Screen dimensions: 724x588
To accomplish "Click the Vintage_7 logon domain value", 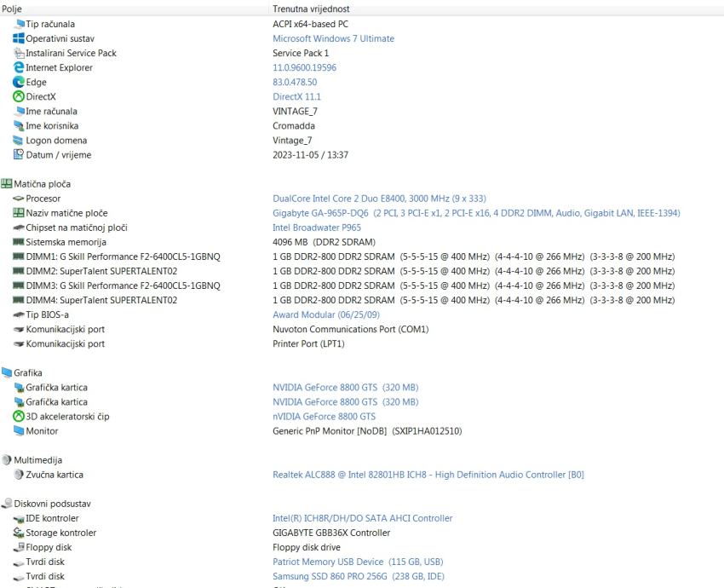I will tap(292, 141).
